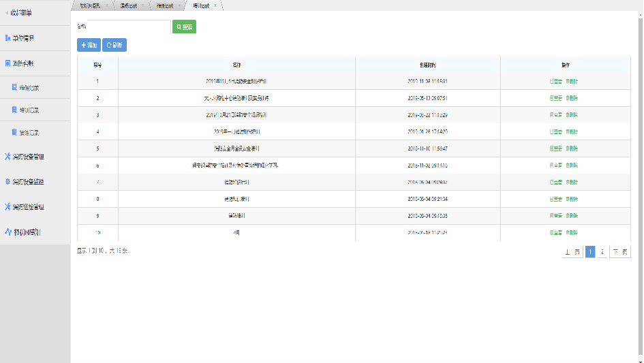This screenshot has height=363, width=644.
Task: Click 删除 delete link in row 5
Action: pyautogui.click(x=572, y=148)
